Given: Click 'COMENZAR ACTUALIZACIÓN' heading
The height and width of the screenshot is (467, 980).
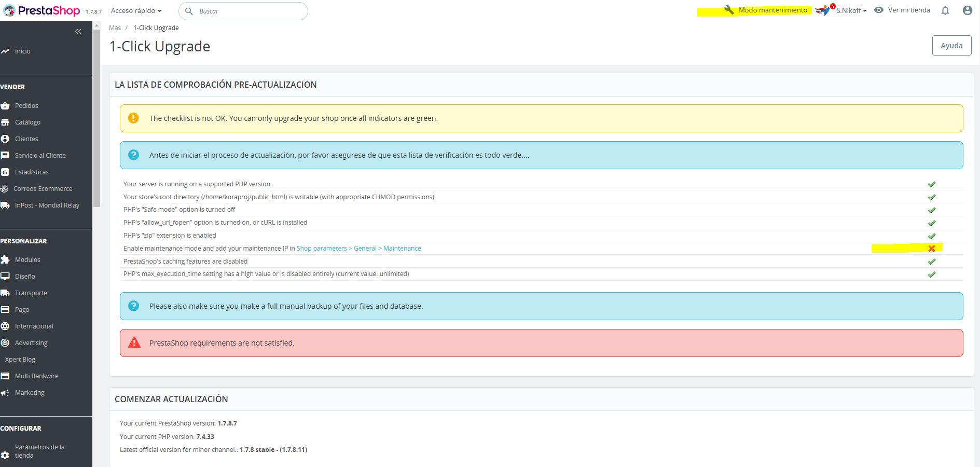Looking at the screenshot, I should pyautogui.click(x=171, y=399).
